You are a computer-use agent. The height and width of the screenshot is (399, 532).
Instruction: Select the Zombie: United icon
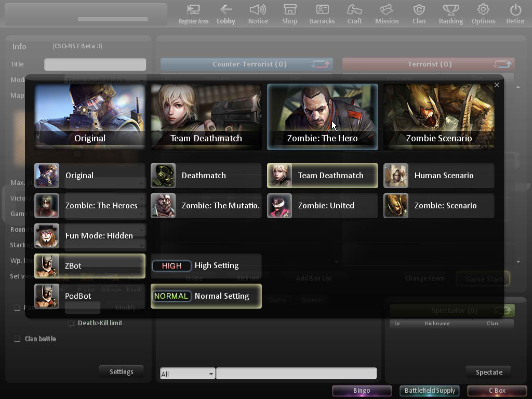coord(280,206)
